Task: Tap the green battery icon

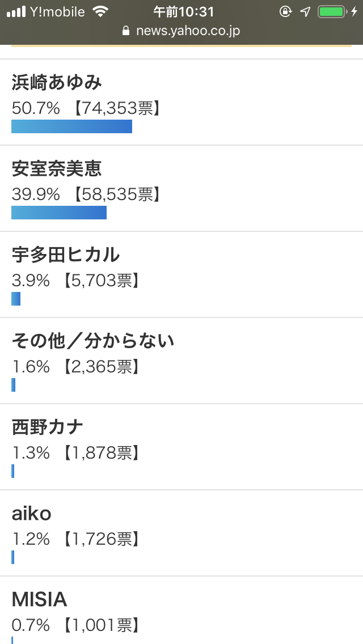Action: click(331, 11)
